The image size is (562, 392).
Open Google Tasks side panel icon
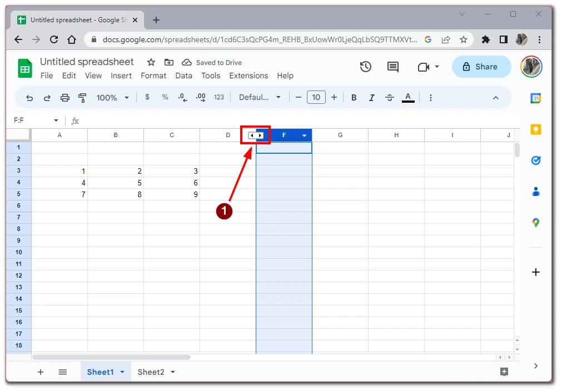click(x=535, y=160)
